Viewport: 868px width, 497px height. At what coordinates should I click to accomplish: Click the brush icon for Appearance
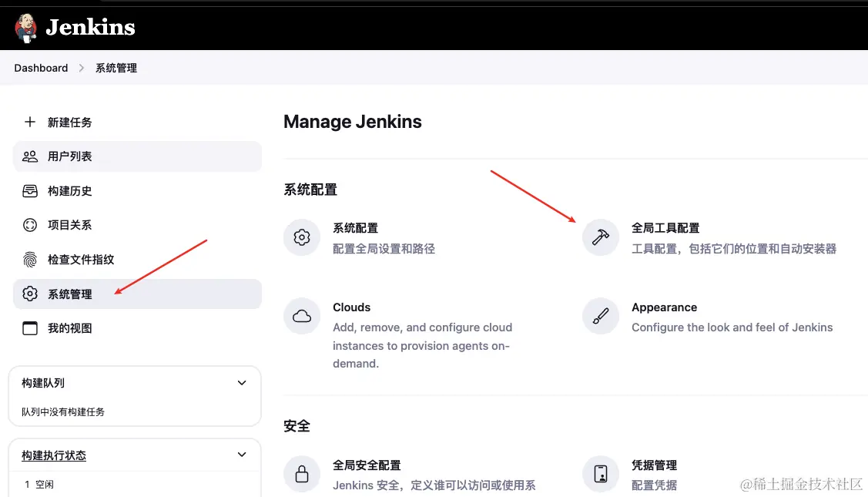click(x=601, y=317)
